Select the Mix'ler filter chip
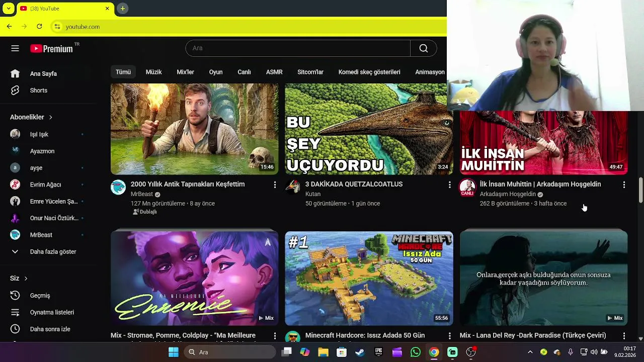Viewport: 644px width, 362px height. click(185, 72)
